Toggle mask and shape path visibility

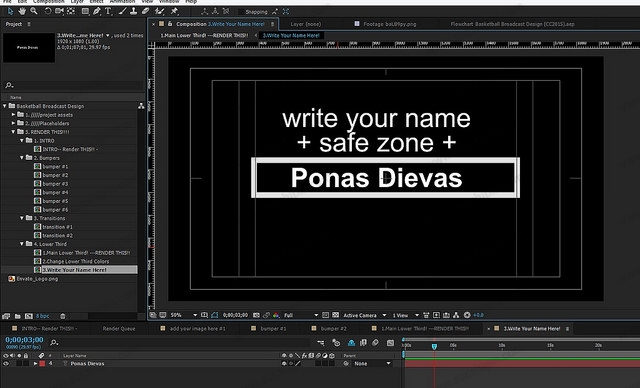coord(215,315)
